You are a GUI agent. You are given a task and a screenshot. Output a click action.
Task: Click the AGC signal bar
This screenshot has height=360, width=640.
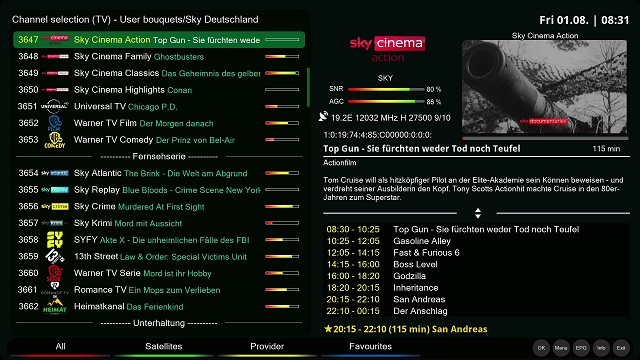tap(386, 102)
